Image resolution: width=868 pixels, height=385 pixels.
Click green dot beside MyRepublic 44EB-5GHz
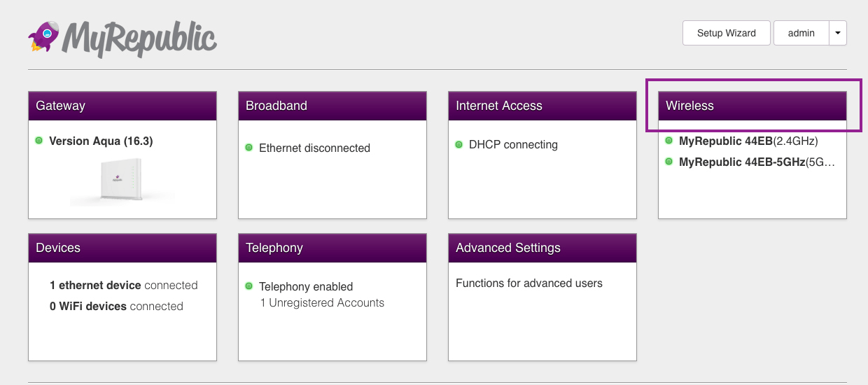pyautogui.click(x=669, y=162)
